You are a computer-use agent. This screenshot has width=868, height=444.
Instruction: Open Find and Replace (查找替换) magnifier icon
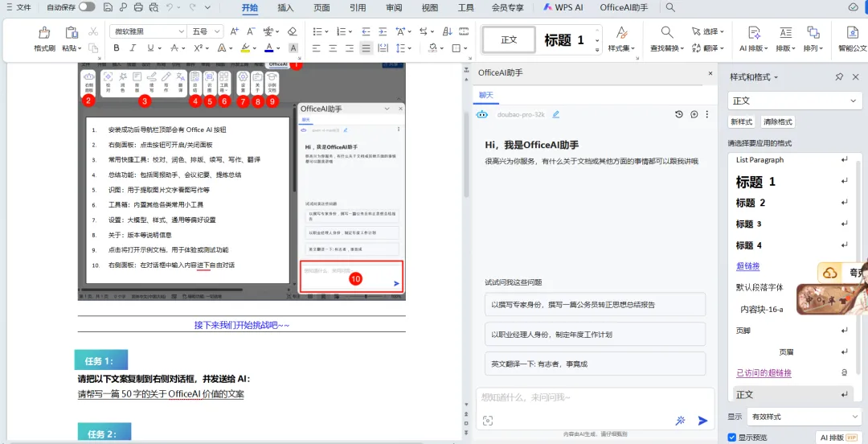tap(667, 32)
